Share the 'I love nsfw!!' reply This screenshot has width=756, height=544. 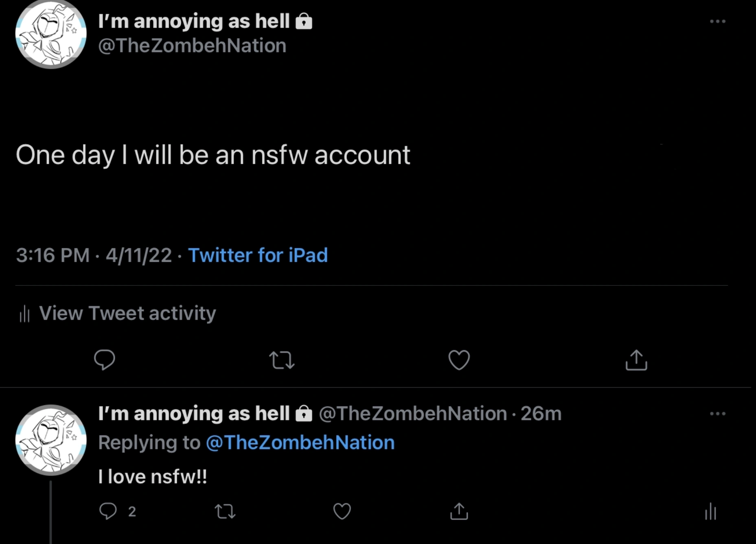pyautogui.click(x=459, y=511)
